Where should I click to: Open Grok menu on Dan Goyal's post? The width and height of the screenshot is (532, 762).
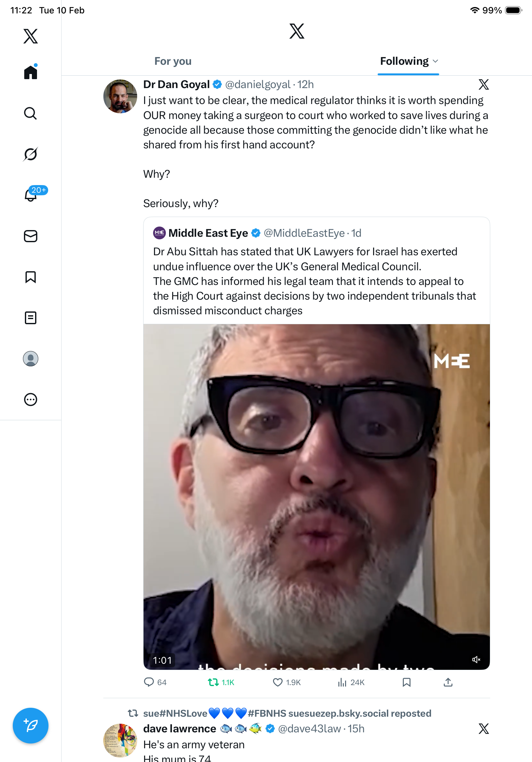point(484,85)
